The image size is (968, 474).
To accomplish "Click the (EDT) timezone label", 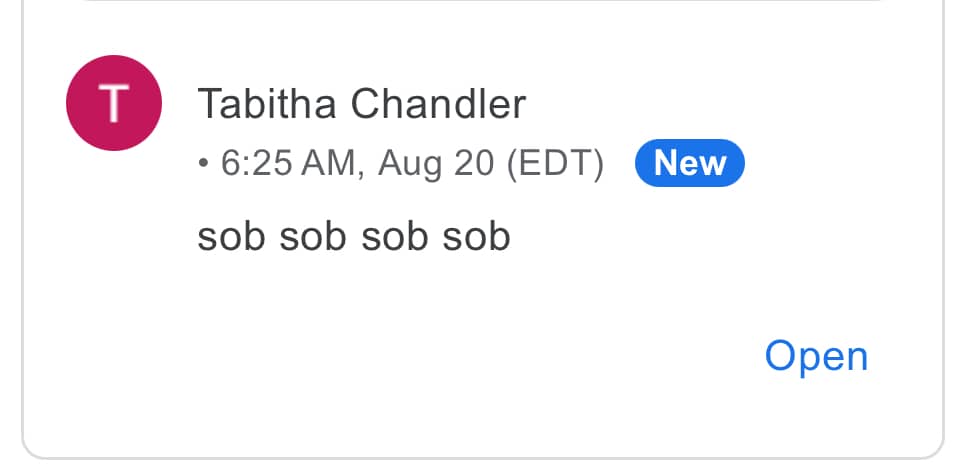I will (x=555, y=165).
